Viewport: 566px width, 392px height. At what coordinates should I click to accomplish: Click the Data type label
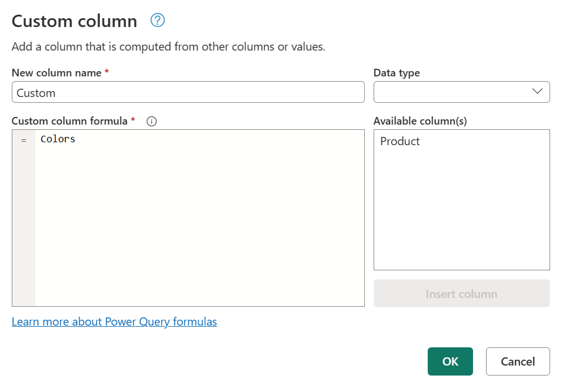[x=396, y=72]
